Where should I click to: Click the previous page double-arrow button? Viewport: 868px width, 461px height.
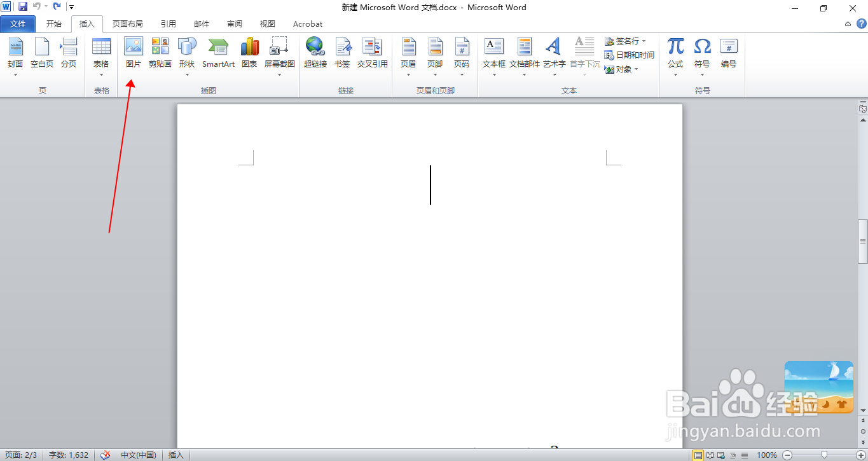click(863, 421)
